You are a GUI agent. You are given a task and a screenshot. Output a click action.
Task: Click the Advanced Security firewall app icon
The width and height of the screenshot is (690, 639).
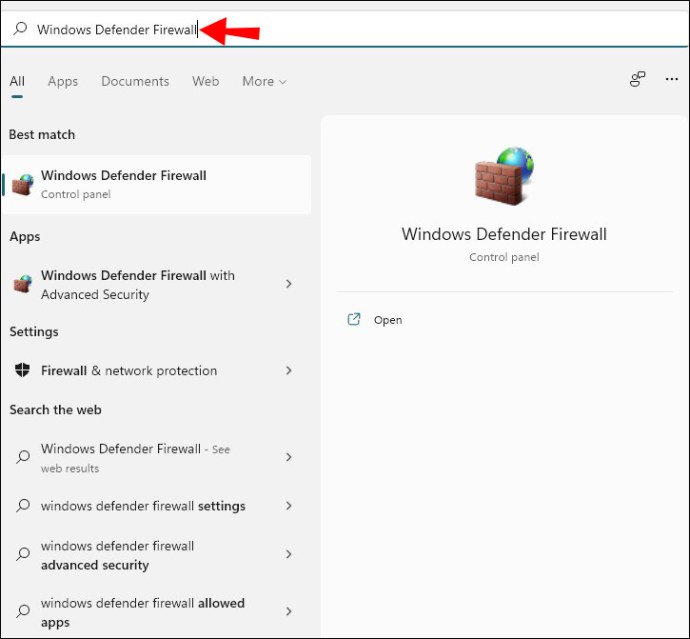[x=22, y=284]
